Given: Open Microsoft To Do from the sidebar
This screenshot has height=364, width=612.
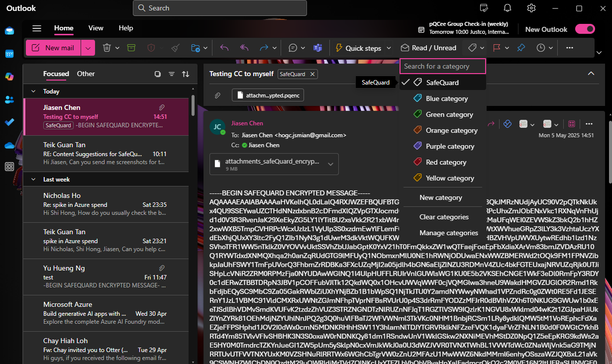Looking at the screenshot, I should click(x=9, y=122).
